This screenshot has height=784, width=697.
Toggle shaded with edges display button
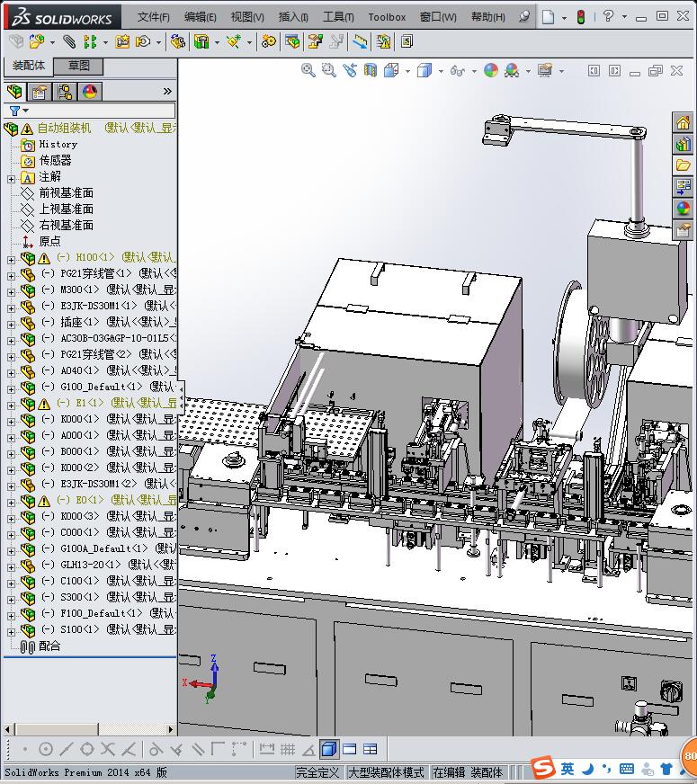(329, 749)
